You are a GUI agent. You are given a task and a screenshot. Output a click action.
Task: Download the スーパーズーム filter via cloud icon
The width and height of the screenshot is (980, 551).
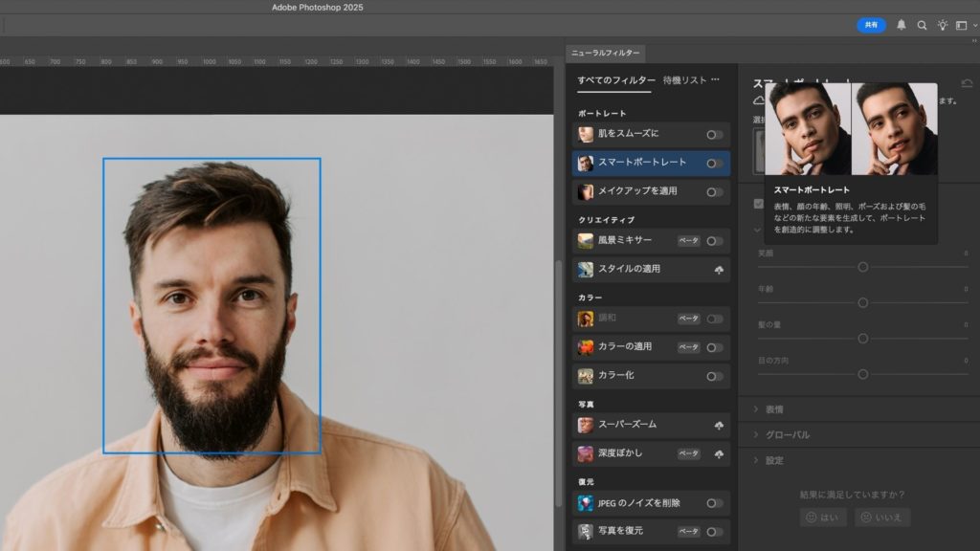(719, 425)
